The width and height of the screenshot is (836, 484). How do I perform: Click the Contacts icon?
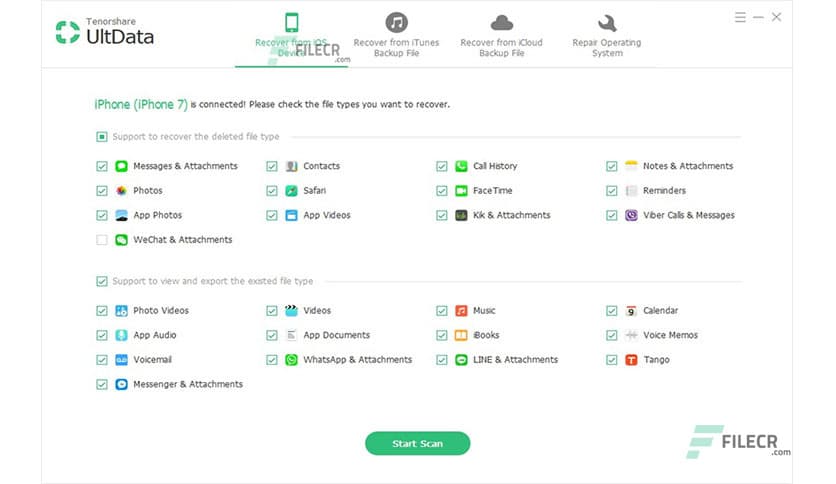pos(291,166)
